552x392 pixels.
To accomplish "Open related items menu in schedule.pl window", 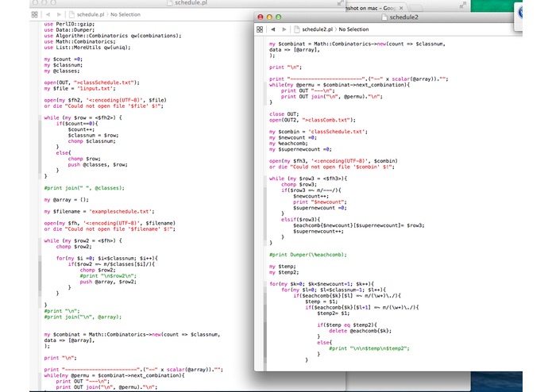I will (x=34, y=14).
